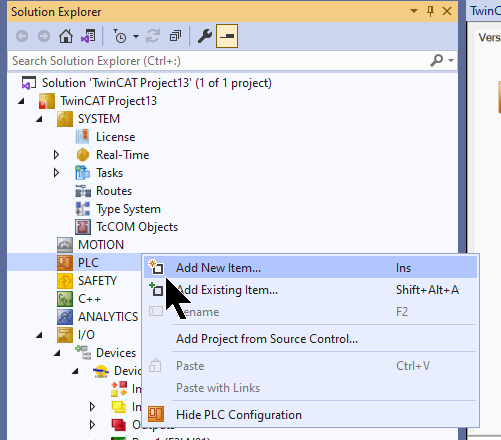This screenshot has height=440, width=501.
Task: Click the C++ icon
Action: coord(65,299)
